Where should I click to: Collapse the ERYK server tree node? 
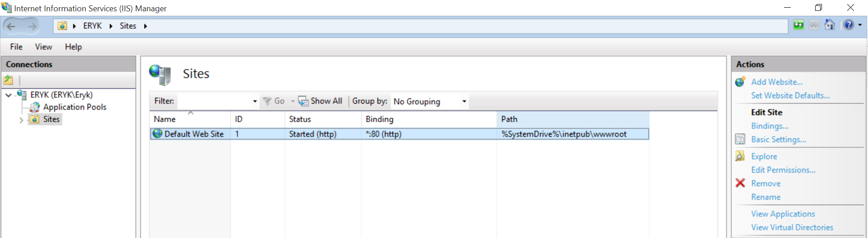click(9, 95)
